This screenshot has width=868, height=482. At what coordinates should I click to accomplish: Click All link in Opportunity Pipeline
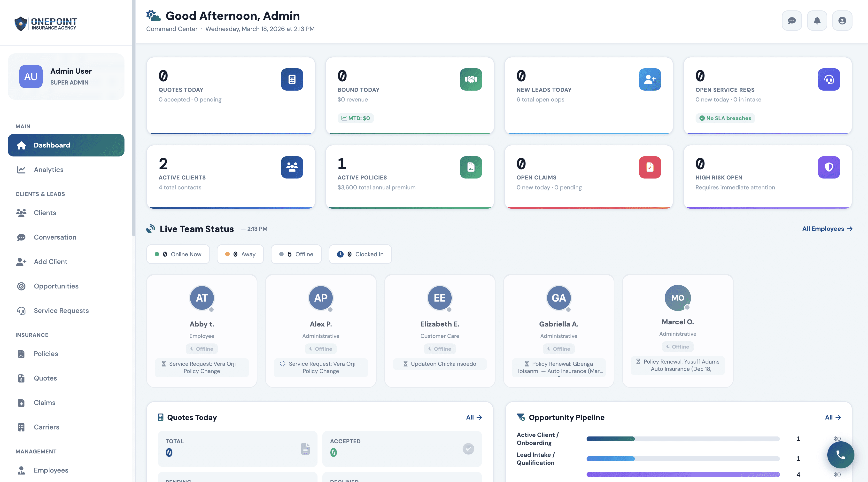[x=832, y=417]
